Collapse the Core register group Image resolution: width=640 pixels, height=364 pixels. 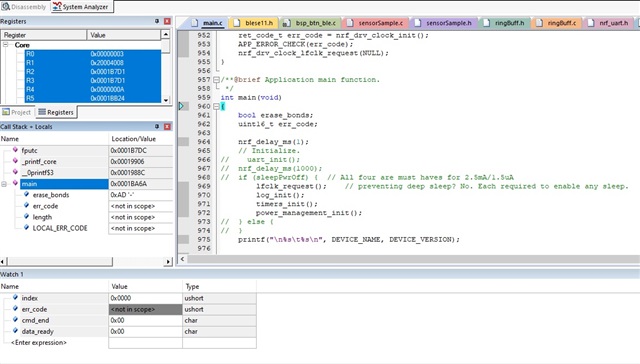pos(5,45)
